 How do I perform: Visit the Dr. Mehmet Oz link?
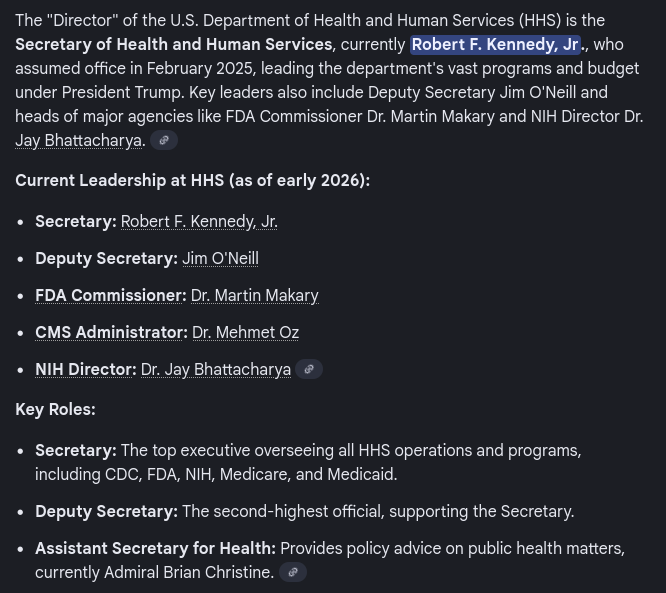[245, 333]
